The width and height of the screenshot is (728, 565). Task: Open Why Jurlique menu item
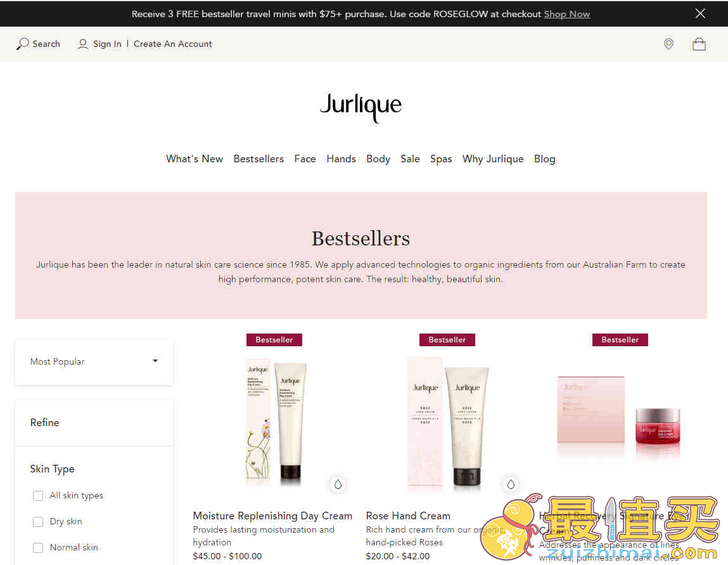point(493,159)
